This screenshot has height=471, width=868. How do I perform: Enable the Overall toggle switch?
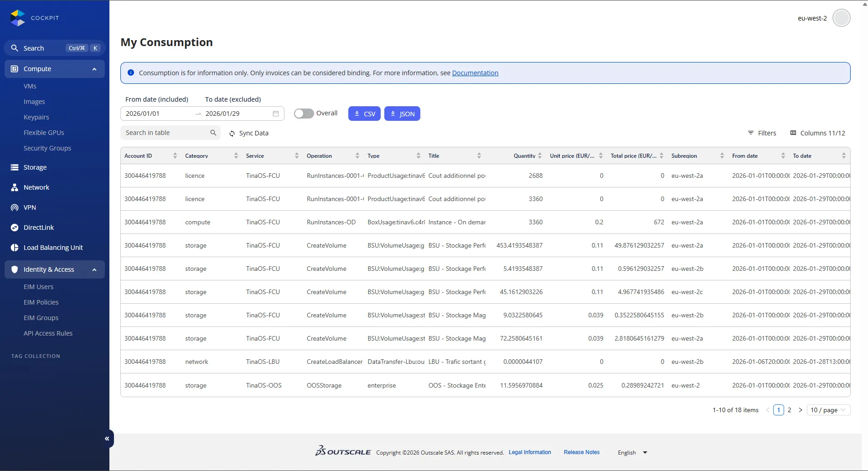pos(304,114)
